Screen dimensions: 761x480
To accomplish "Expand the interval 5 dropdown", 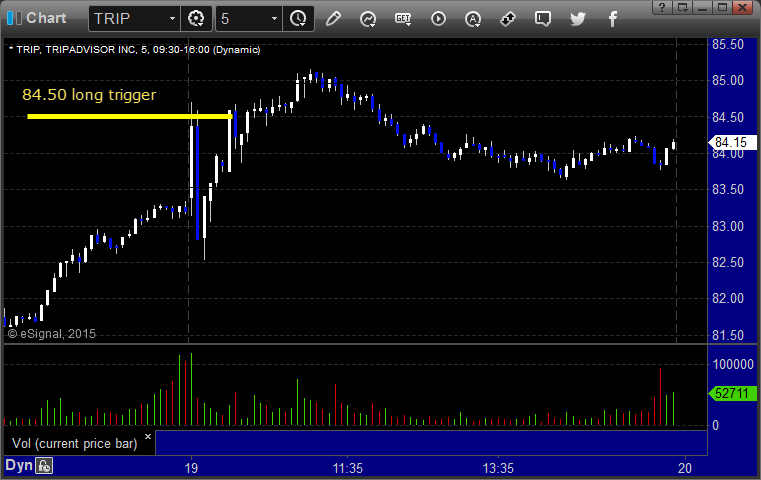I will 274,19.
